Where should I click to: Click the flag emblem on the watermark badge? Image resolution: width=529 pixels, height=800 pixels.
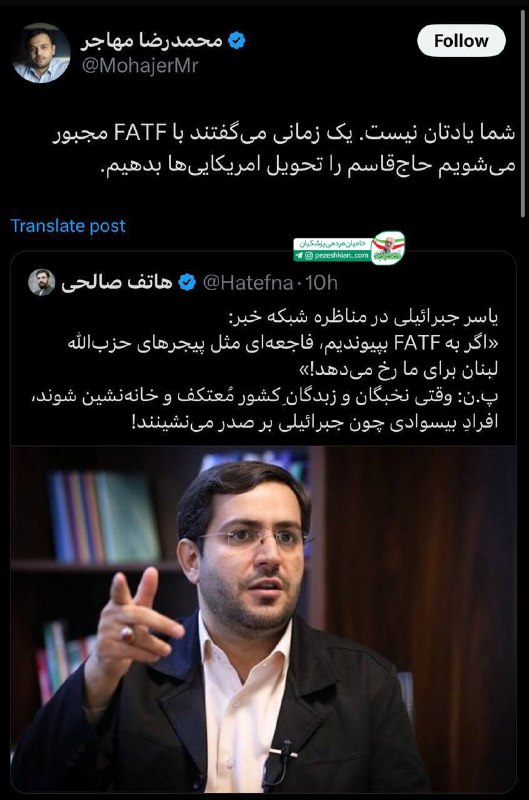pos(388,248)
